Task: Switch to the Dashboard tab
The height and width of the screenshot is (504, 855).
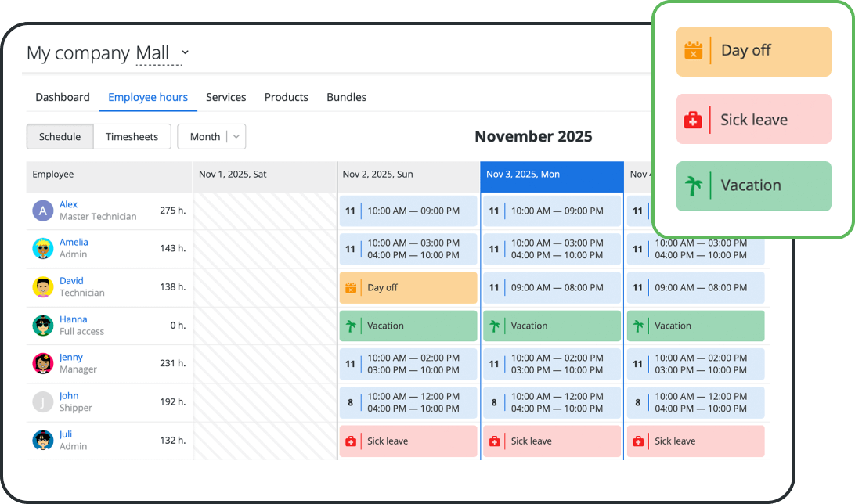Action: point(63,97)
